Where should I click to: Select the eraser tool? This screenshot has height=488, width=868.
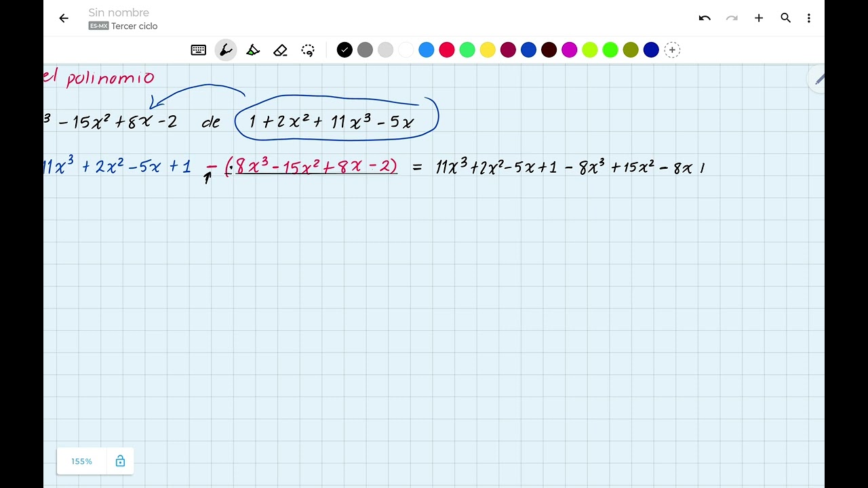(280, 49)
